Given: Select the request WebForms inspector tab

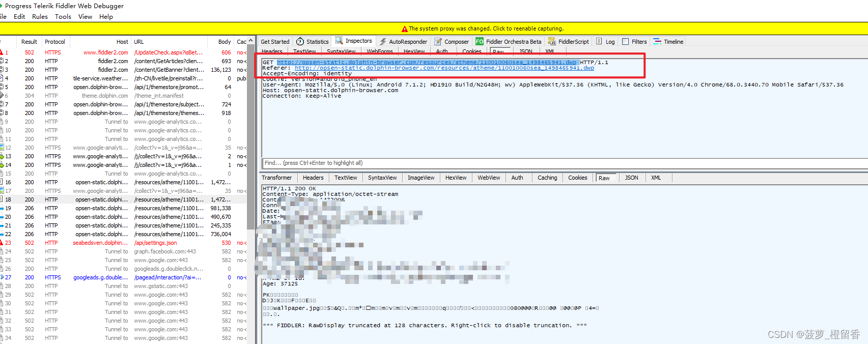Looking at the screenshot, I should click(380, 51).
